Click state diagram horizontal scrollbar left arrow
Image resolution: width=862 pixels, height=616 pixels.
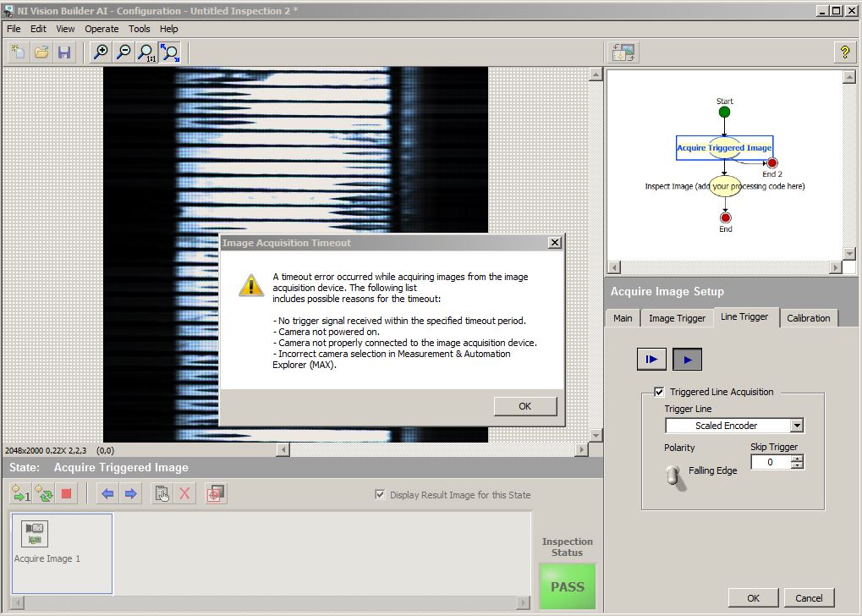(614, 267)
